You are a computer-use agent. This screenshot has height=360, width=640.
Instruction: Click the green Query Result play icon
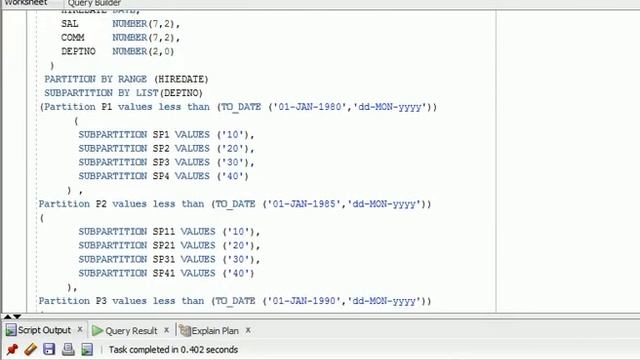pyautogui.click(x=97, y=331)
